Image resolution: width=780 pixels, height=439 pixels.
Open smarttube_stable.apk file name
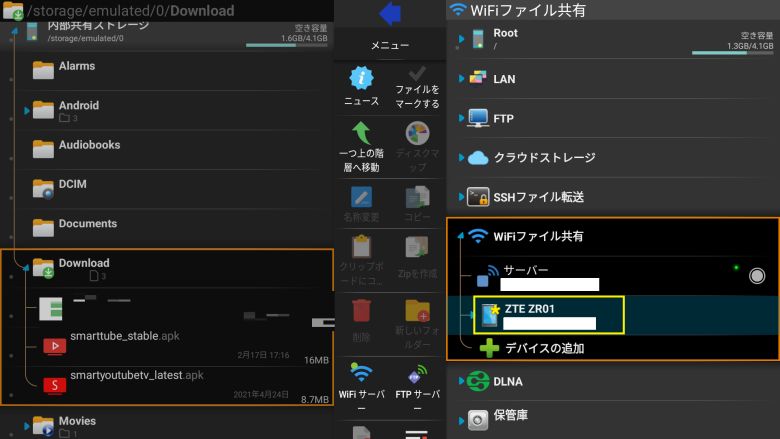coord(124,336)
